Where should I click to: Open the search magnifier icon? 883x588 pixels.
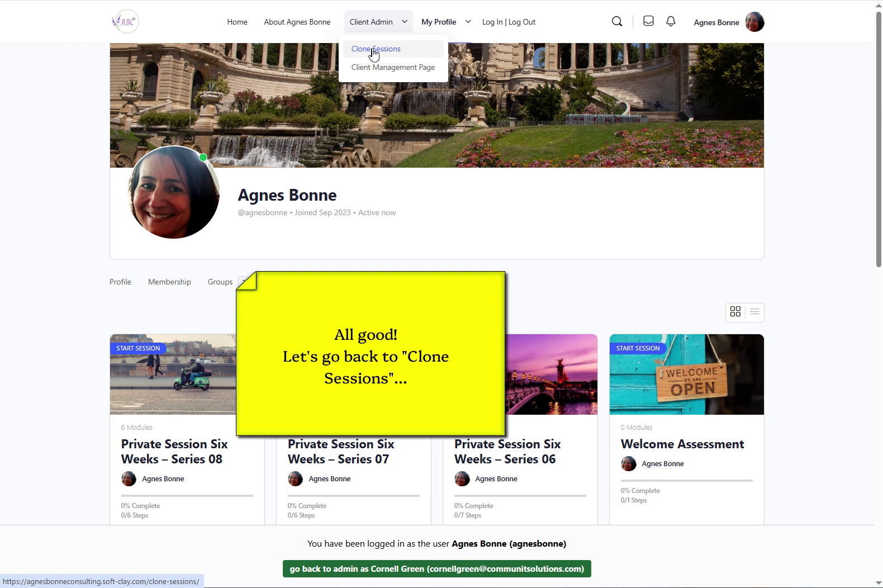coord(617,22)
